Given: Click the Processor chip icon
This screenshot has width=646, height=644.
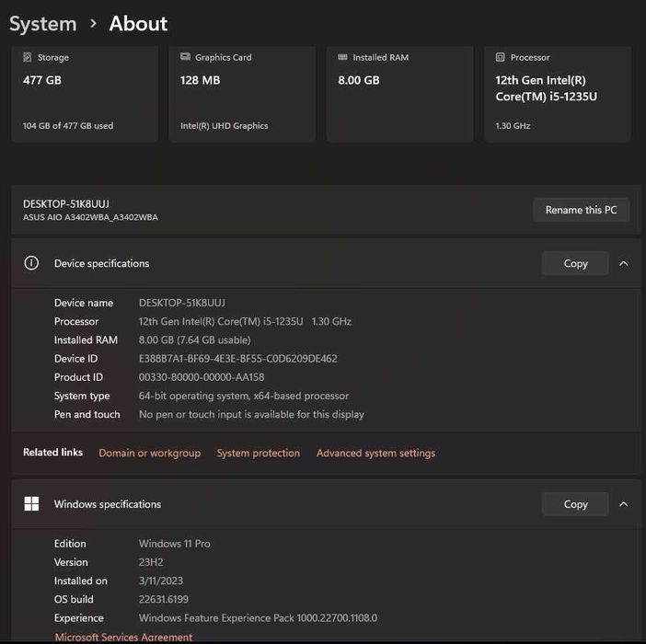Looking at the screenshot, I should (x=501, y=57).
